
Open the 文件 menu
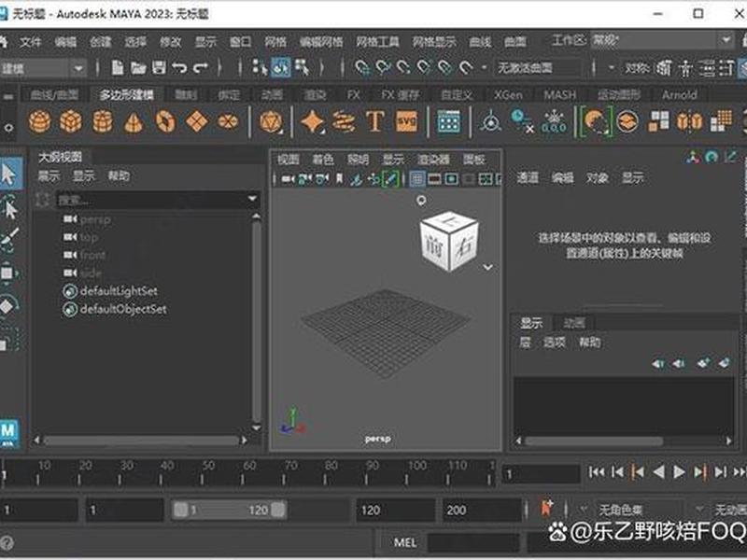click(31, 42)
